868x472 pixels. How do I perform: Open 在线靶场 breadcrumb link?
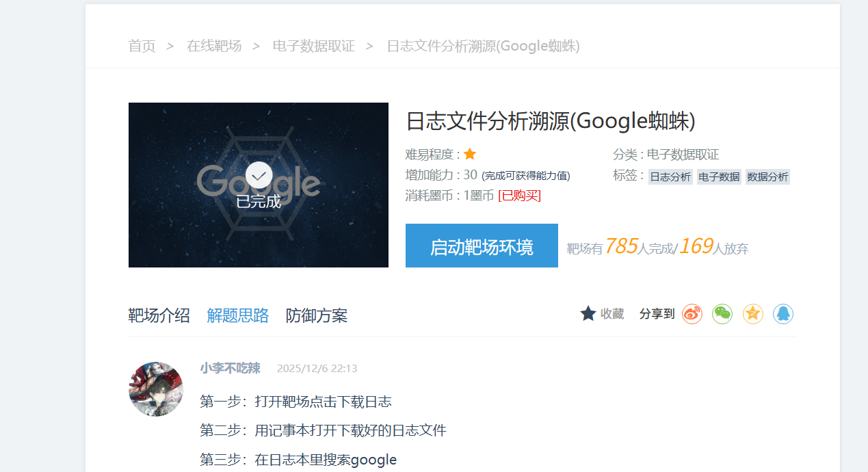pyautogui.click(x=214, y=46)
